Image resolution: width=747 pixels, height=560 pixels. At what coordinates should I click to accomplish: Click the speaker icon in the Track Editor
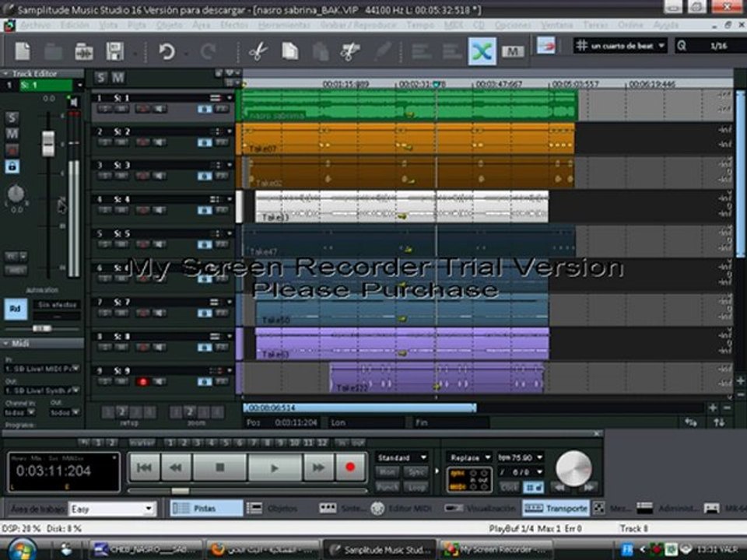coord(74,102)
